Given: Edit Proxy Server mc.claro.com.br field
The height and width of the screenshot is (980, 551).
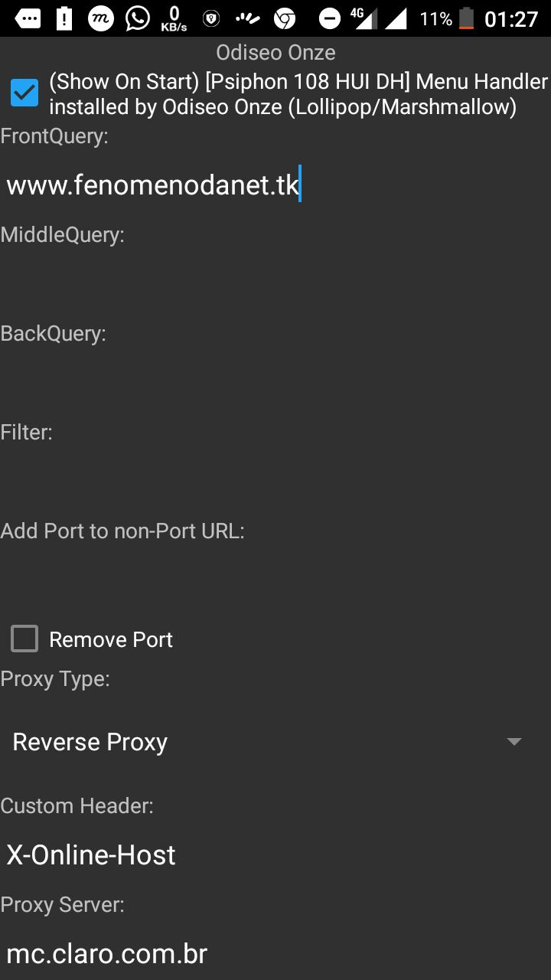Looking at the screenshot, I should tap(275, 954).
